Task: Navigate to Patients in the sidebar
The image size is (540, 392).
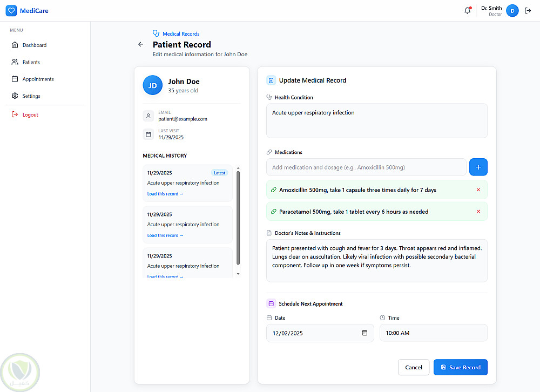Action: [x=31, y=62]
